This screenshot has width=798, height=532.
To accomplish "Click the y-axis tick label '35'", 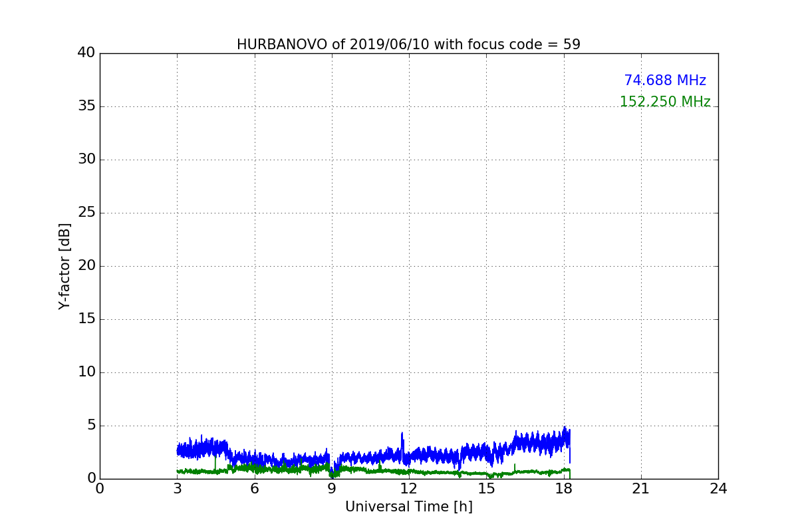I will (86, 106).
